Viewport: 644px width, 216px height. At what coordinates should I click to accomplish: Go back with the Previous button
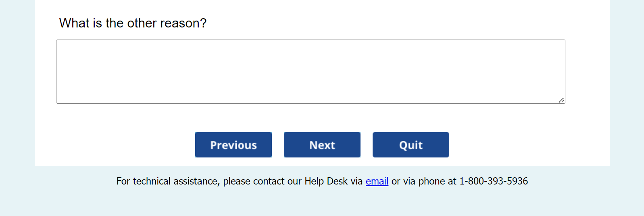(233, 145)
